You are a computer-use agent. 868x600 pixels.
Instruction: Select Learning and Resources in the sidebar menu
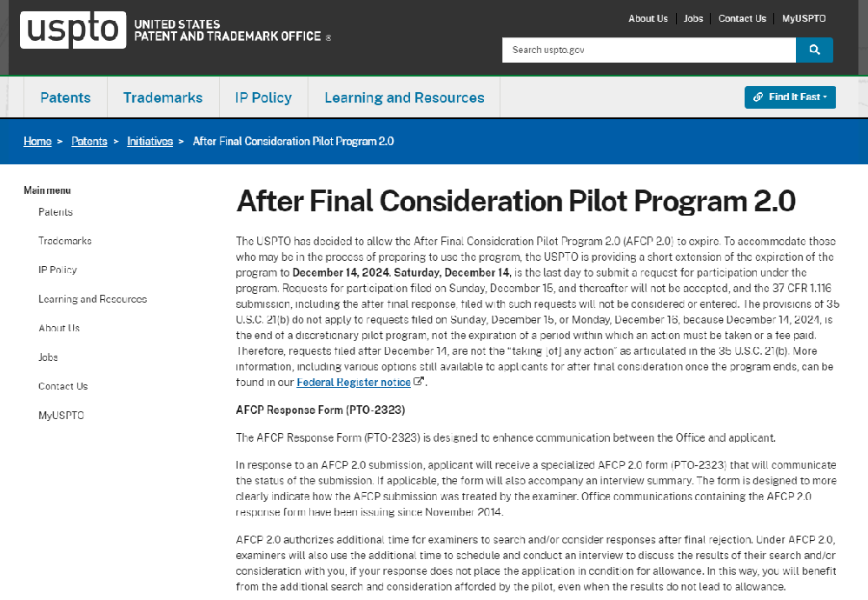click(92, 299)
